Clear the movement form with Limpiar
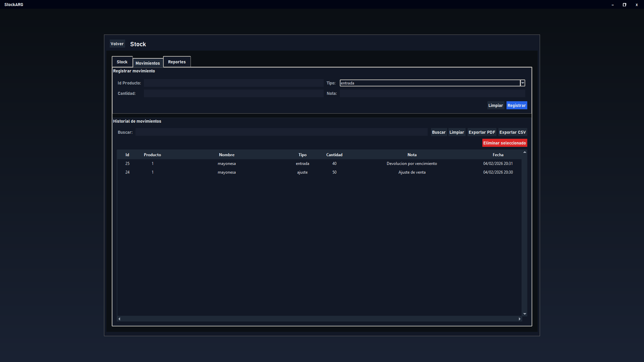This screenshot has height=362, width=644. click(495, 106)
